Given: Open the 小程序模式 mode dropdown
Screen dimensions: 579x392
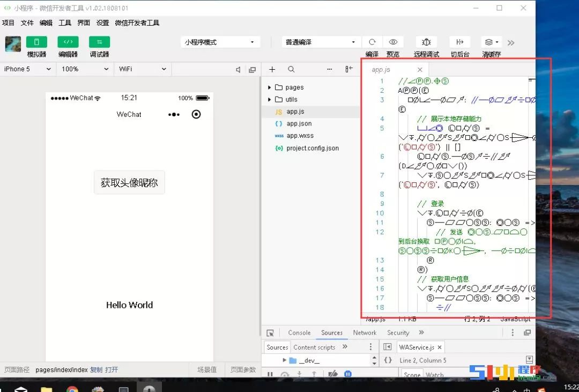Looking at the screenshot, I should click(x=220, y=42).
